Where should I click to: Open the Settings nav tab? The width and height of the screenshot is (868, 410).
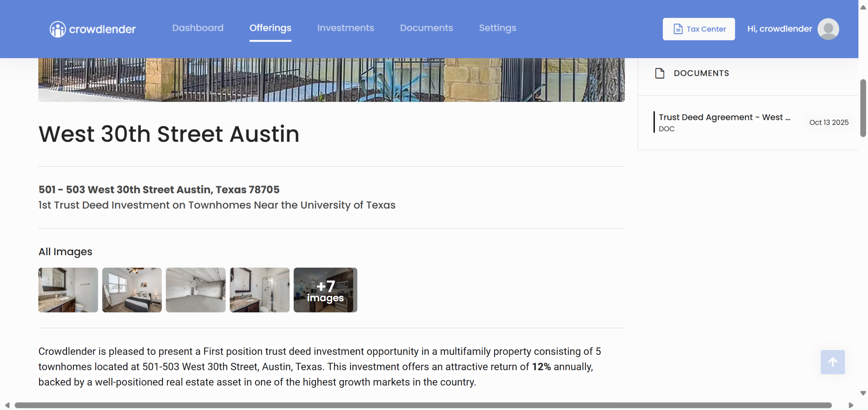click(x=497, y=28)
